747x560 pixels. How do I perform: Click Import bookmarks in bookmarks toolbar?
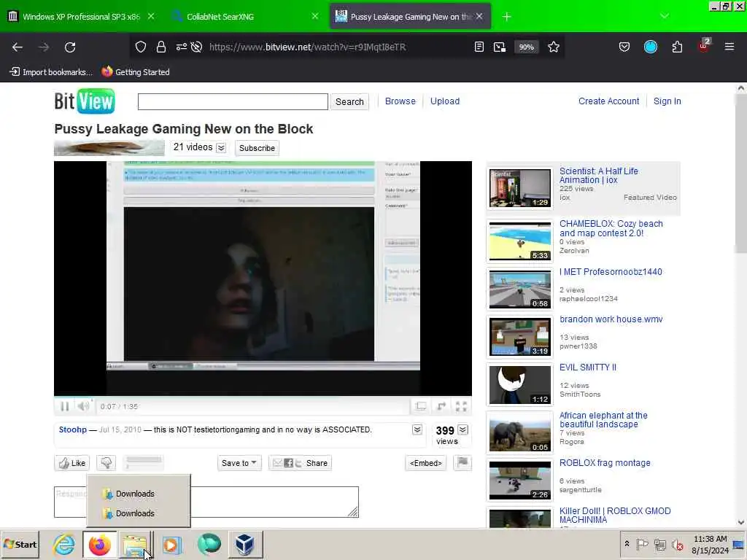51,72
